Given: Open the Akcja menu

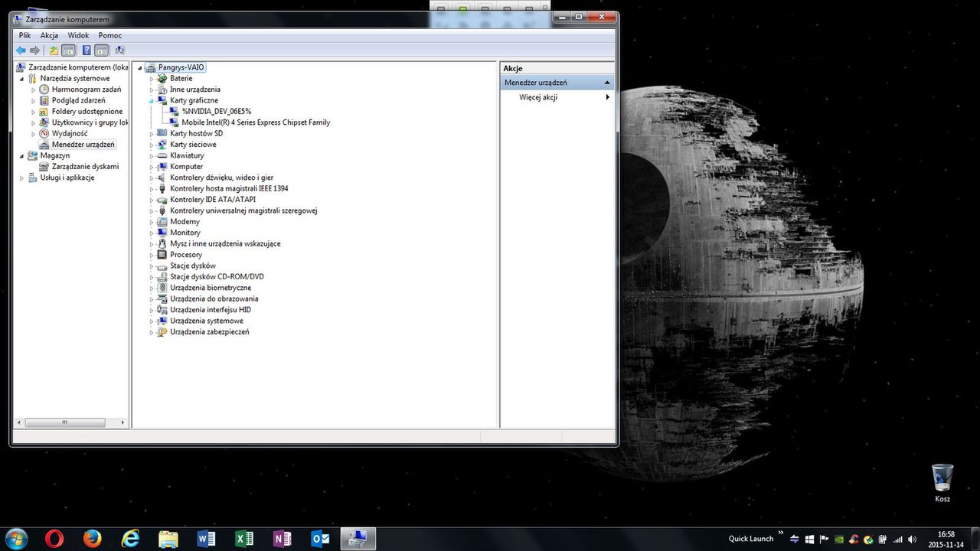Looking at the screenshot, I should coord(49,35).
